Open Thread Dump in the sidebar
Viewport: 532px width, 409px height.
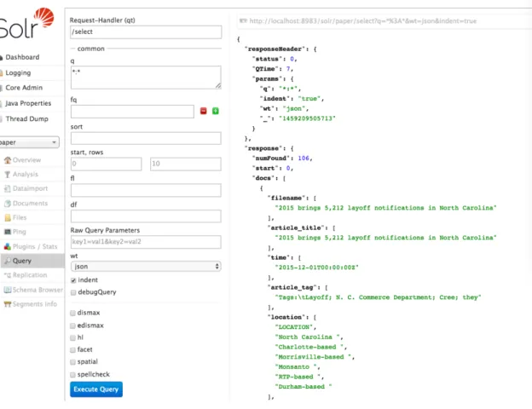click(25, 119)
